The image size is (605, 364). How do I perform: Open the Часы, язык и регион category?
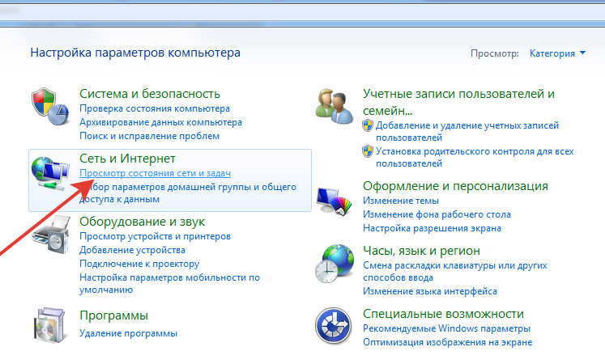pos(421,251)
